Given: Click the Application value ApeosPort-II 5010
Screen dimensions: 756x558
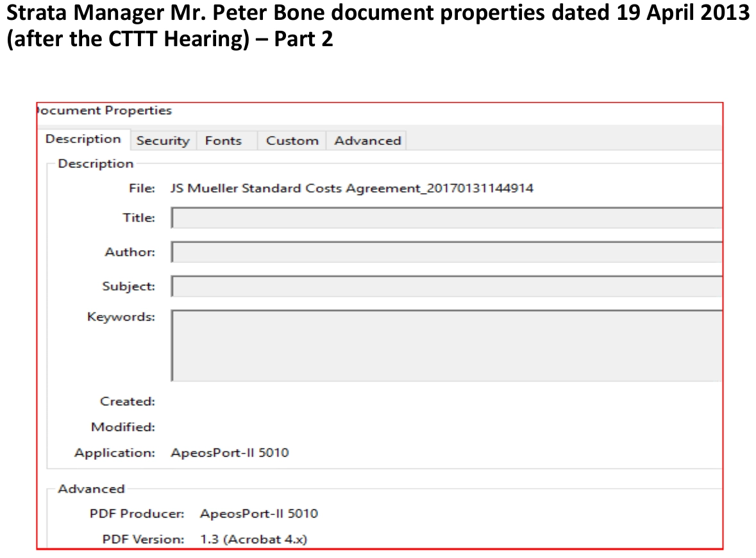Looking at the screenshot, I should [230, 453].
